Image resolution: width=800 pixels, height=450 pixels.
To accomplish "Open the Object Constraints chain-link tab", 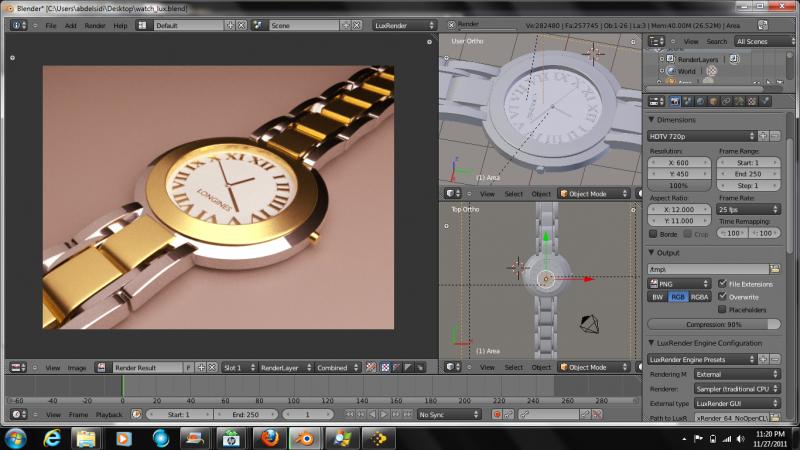I will pyautogui.click(x=726, y=102).
